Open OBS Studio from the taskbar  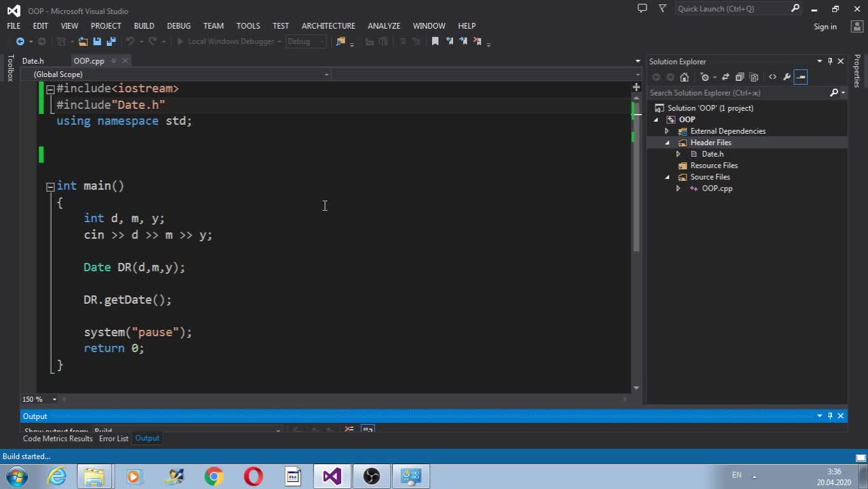372,476
